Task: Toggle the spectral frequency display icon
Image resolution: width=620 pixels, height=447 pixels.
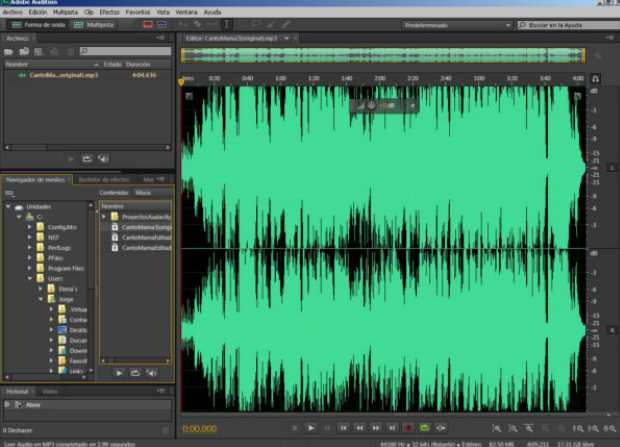Action: coord(146,22)
